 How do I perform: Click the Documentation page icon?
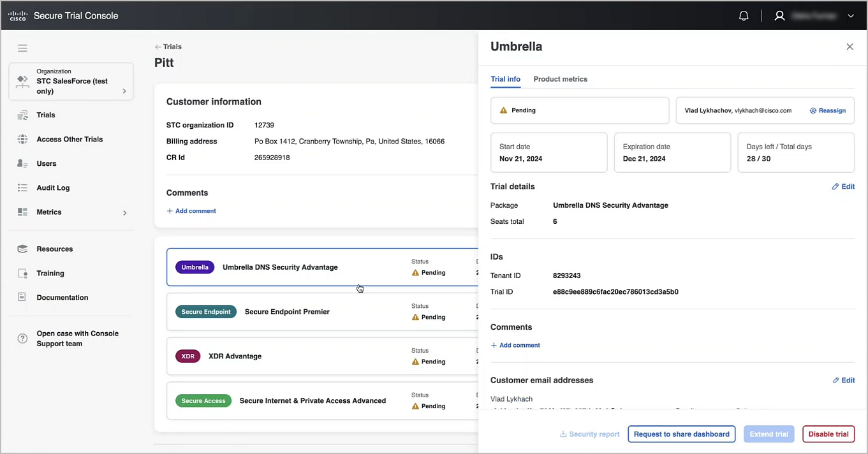pyautogui.click(x=22, y=298)
